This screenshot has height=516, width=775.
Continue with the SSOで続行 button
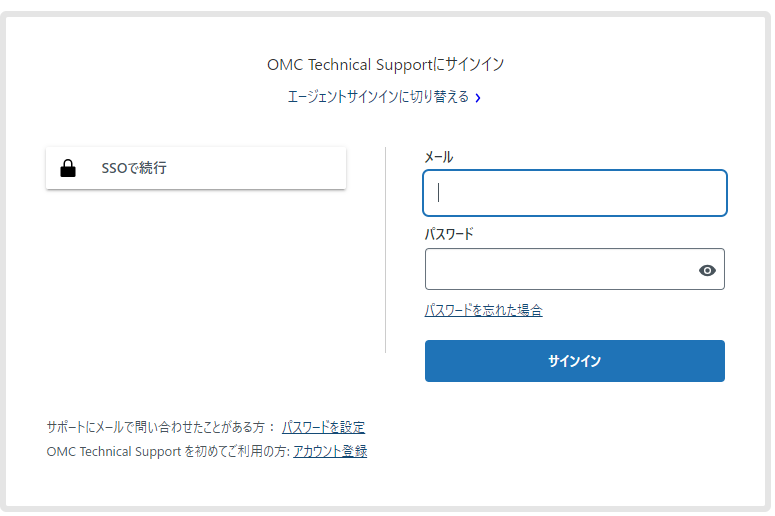pyautogui.click(x=196, y=168)
